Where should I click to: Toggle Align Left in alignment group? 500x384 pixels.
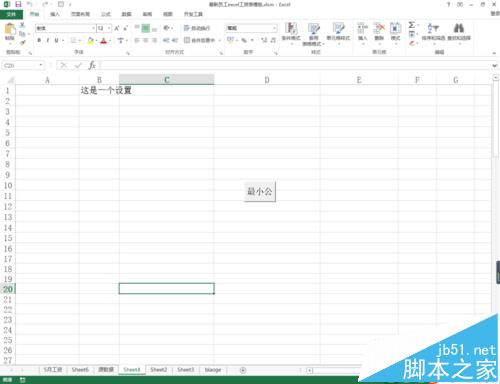[137, 40]
